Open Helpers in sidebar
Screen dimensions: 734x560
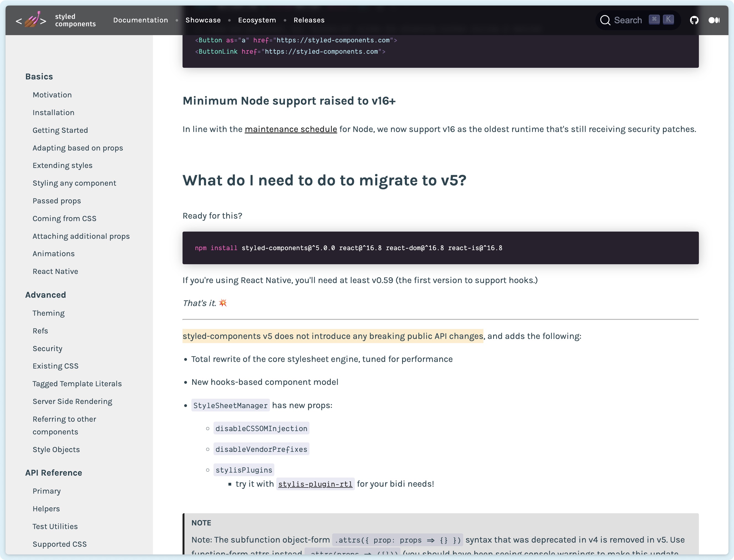coord(46,509)
